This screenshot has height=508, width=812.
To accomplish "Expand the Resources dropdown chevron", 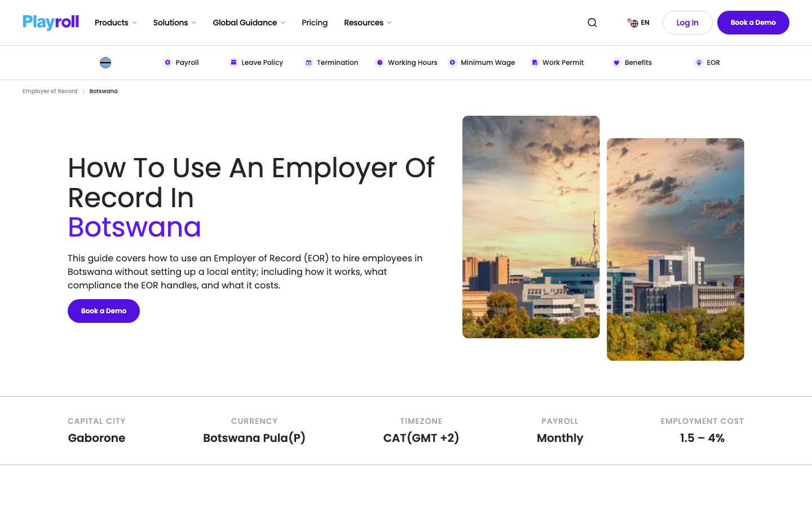I will click(389, 23).
